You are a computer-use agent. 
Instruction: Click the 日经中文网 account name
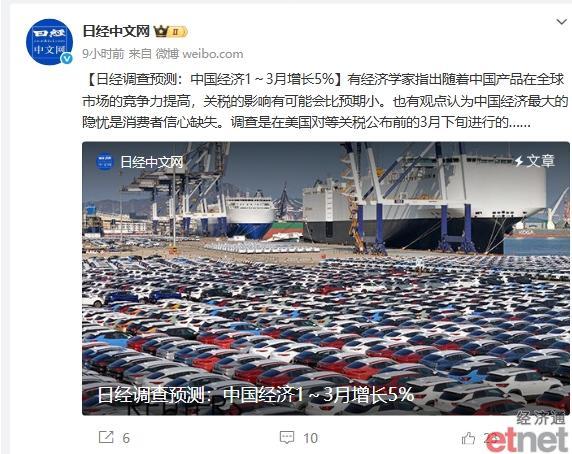click(116, 31)
